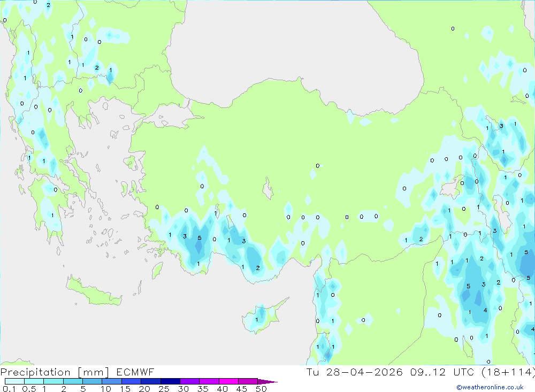Viewport: 535px width, 392px height.
Task: Pick the 15–20 mm legend color swatch
Action: coord(131,381)
